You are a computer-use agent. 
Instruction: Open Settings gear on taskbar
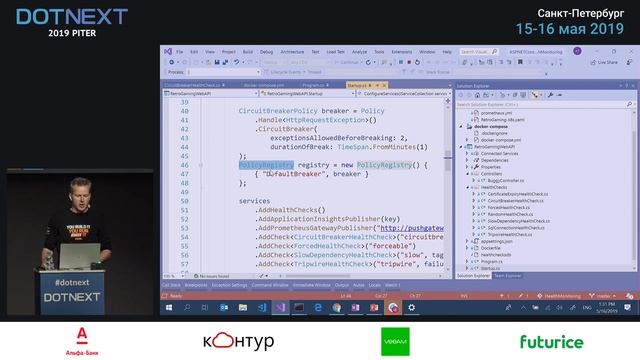pyautogui.click(x=411, y=307)
